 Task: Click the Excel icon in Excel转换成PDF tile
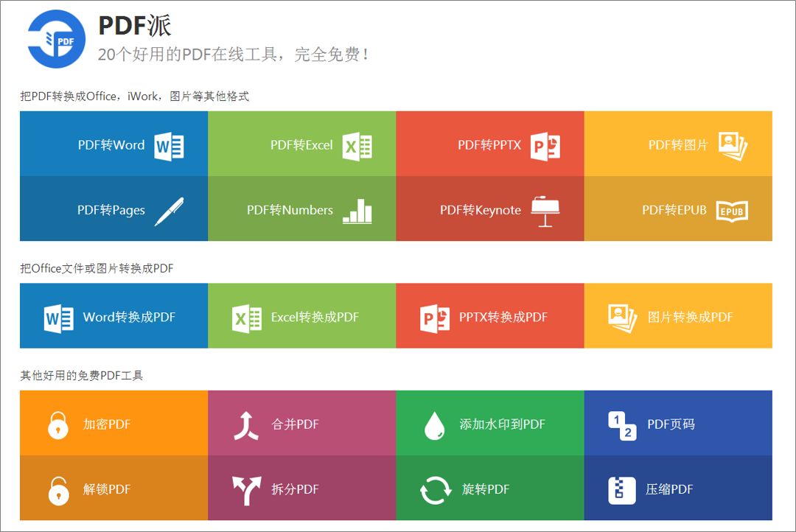[x=247, y=318]
